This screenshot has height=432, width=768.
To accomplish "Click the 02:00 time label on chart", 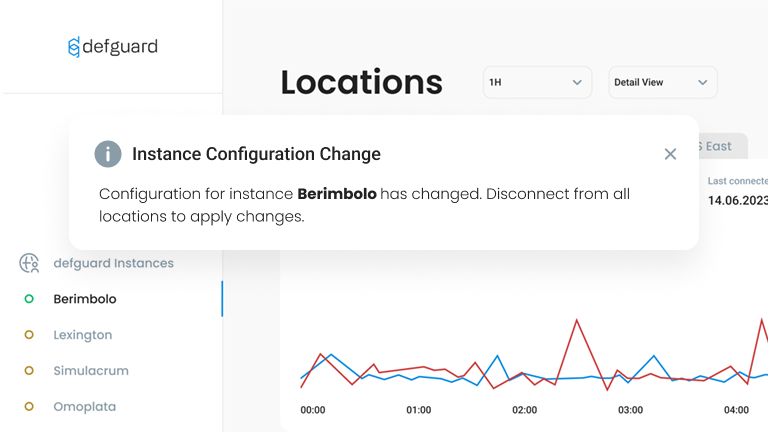I will pos(524,410).
